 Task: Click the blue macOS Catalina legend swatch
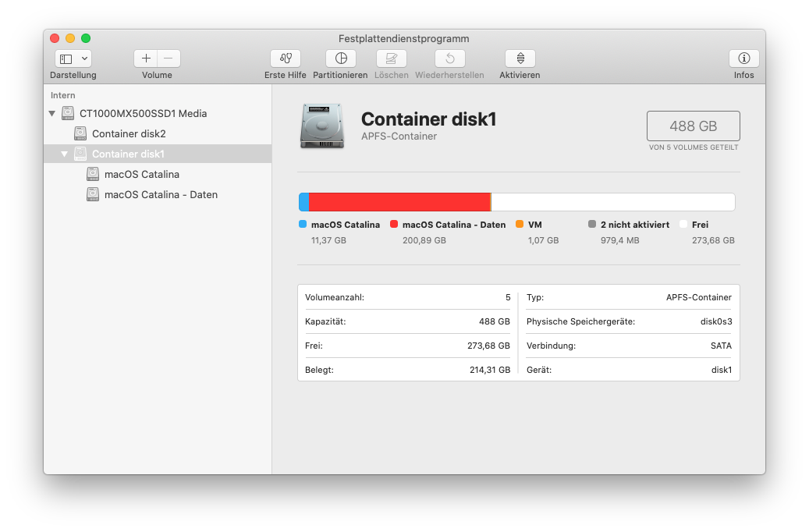tap(303, 225)
